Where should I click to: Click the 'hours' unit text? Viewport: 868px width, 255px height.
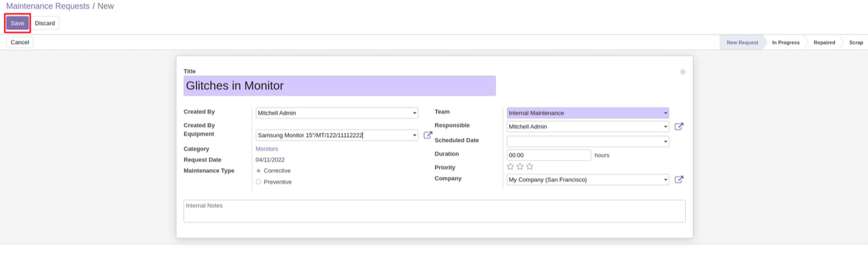602,155
